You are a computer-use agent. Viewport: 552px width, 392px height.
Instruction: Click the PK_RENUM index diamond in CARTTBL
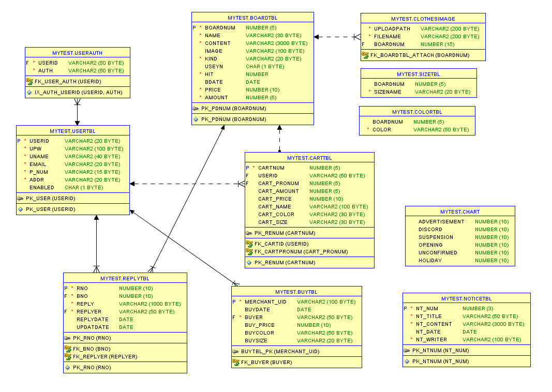[250, 262]
